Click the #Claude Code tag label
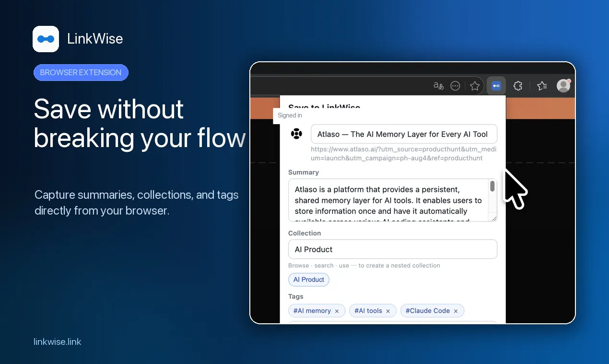The width and height of the screenshot is (609, 364). [x=428, y=311]
